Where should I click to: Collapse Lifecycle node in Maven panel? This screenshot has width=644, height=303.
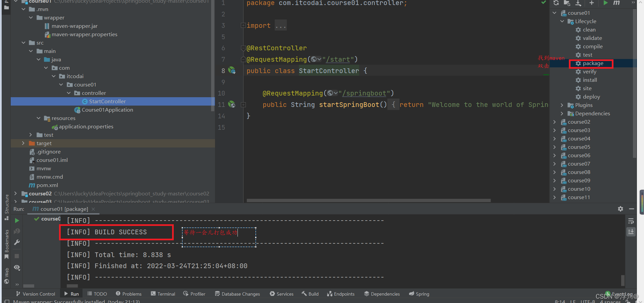(x=562, y=21)
